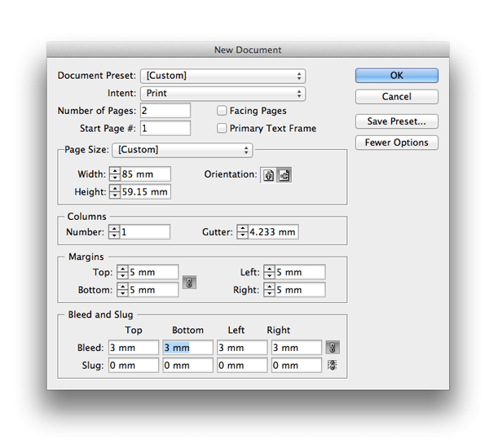This screenshot has height=448, width=489.
Task: Open the Page Size dropdown
Action: click(182, 150)
